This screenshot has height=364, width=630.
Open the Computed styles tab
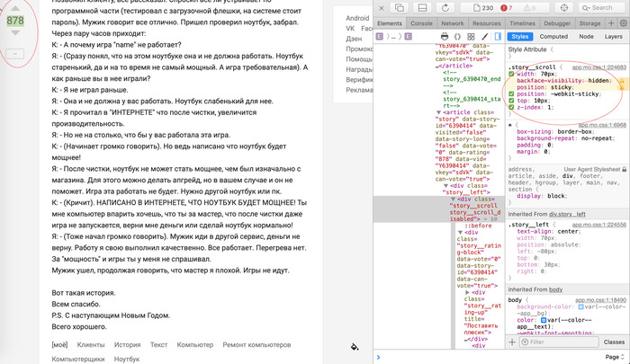[x=553, y=37]
